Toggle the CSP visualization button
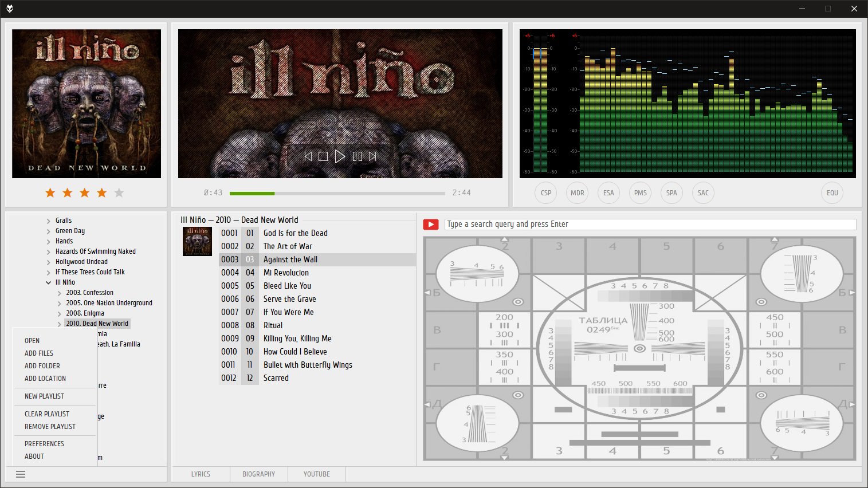The height and width of the screenshot is (488, 868). (546, 193)
